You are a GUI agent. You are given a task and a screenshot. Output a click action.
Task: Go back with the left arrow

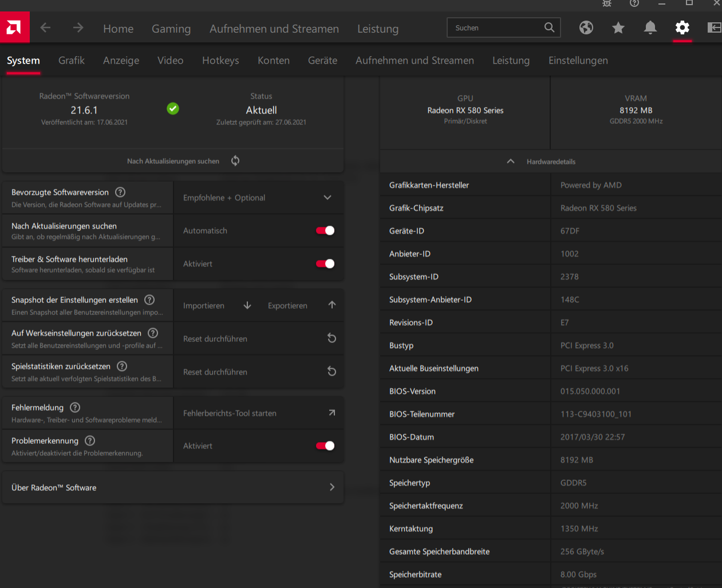(x=45, y=27)
